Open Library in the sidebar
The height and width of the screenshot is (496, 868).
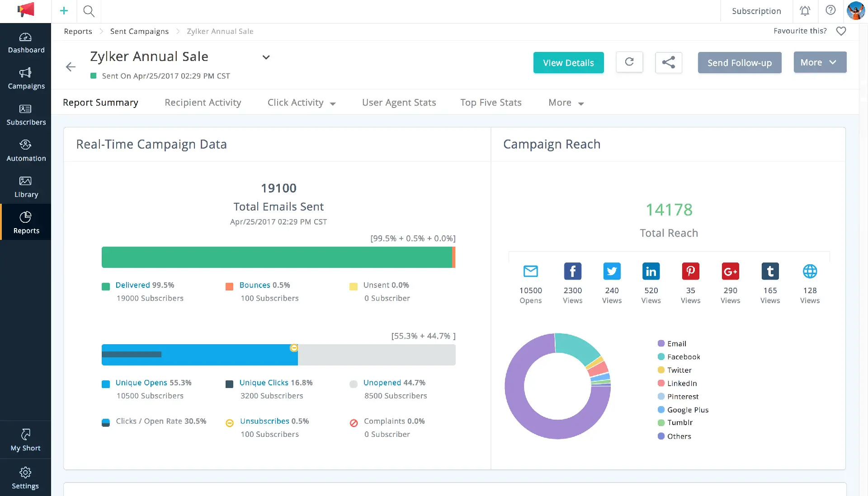(26, 187)
